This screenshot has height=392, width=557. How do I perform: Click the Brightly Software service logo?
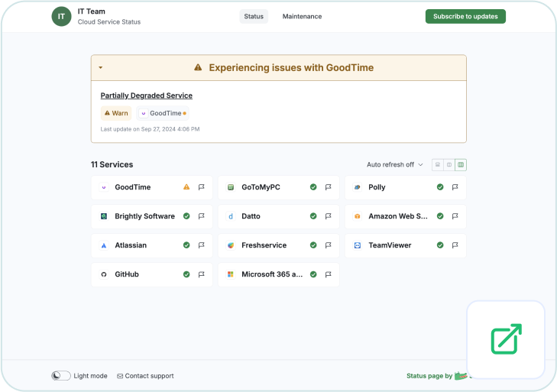click(x=104, y=216)
